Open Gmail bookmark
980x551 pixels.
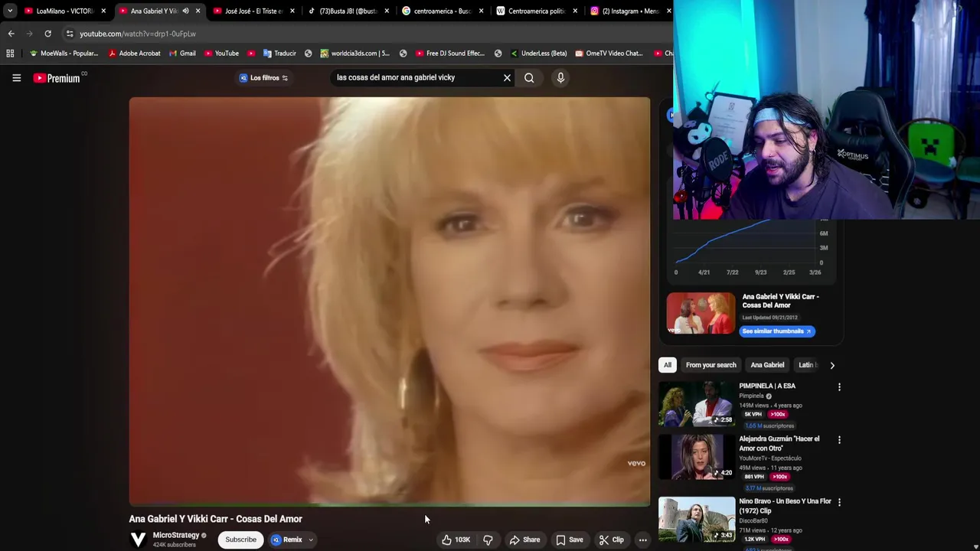point(182,54)
